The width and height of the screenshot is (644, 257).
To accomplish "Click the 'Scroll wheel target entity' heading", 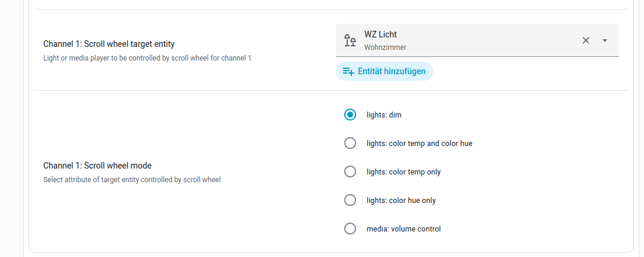I will pyautogui.click(x=109, y=44).
